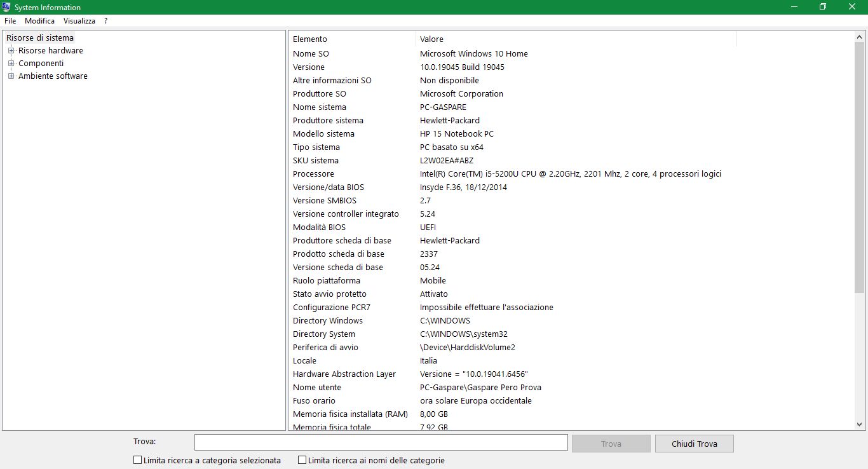Click the Trova search button
Image resolution: width=868 pixels, height=469 pixels.
point(611,444)
